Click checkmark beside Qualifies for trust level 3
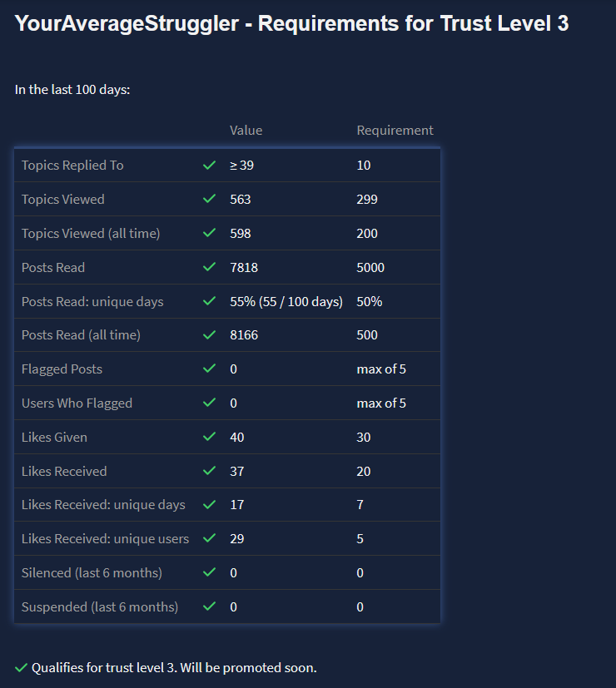 [x=22, y=668]
